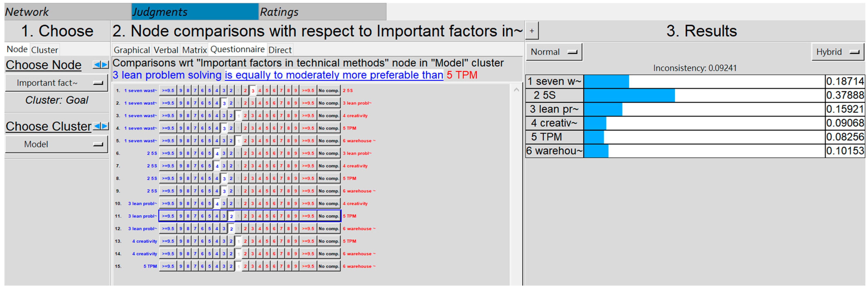The height and width of the screenshot is (289, 868).
Task: Open the Hybrid results dropdown
Action: click(837, 52)
